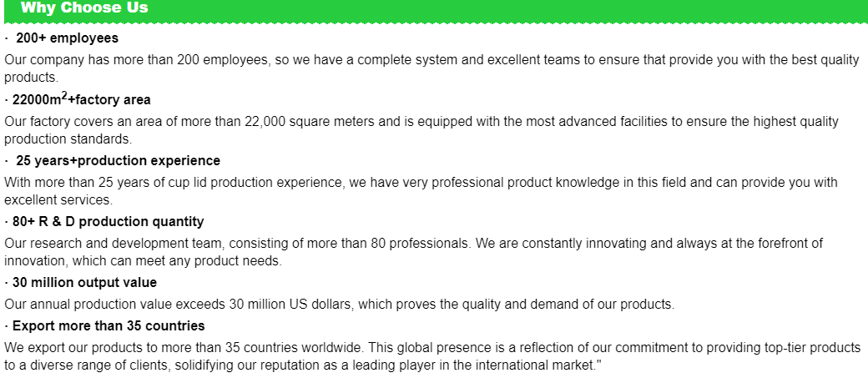Viewport: 868px width, 383px height.
Task: Click the paragraph about 22,000 square meters factory
Action: tap(421, 129)
